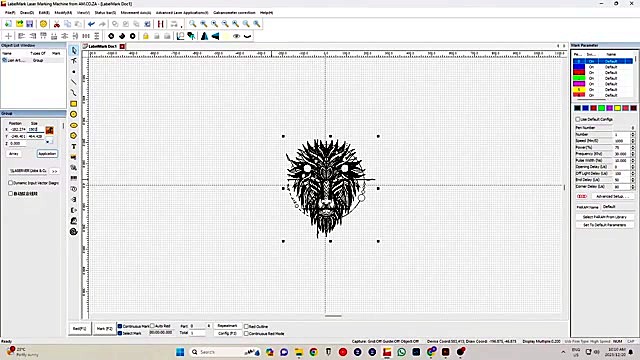This screenshot has height=360, width=640.
Task: Select the Circle drawing tool
Action: tap(74, 114)
